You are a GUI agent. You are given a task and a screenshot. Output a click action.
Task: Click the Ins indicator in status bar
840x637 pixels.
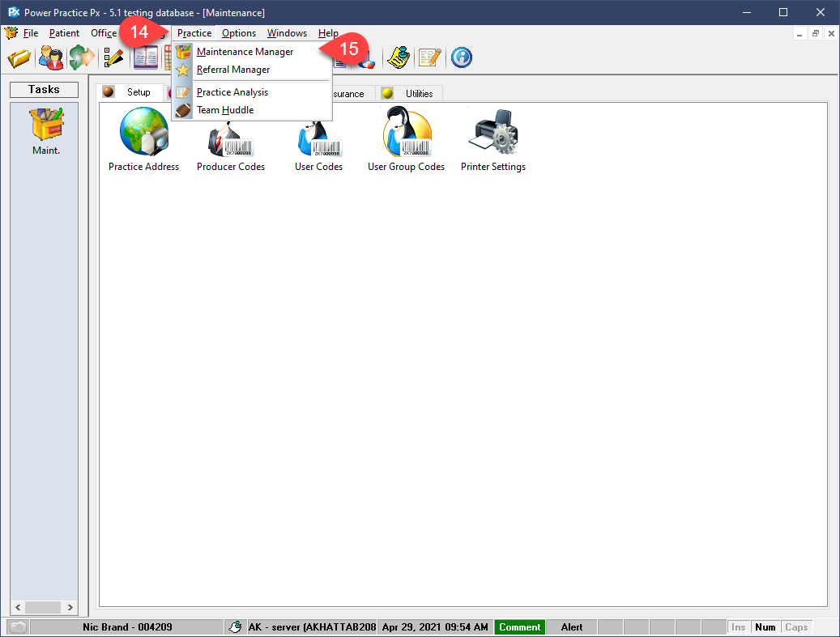pyautogui.click(x=738, y=626)
